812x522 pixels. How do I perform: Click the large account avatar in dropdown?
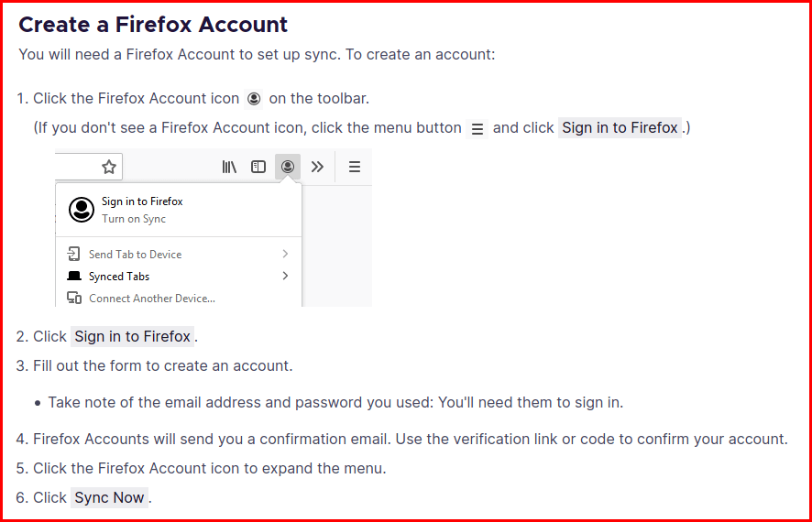[x=82, y=210]
